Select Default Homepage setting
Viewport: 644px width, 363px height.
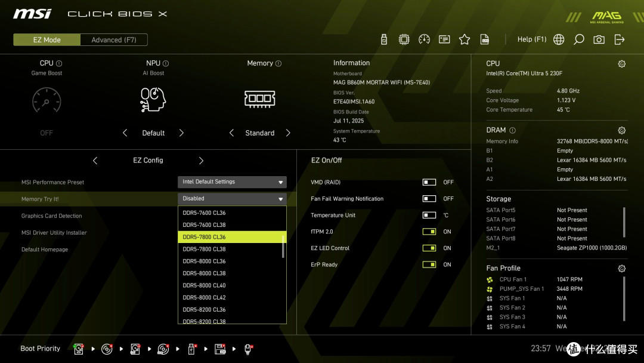pos(45,250)
